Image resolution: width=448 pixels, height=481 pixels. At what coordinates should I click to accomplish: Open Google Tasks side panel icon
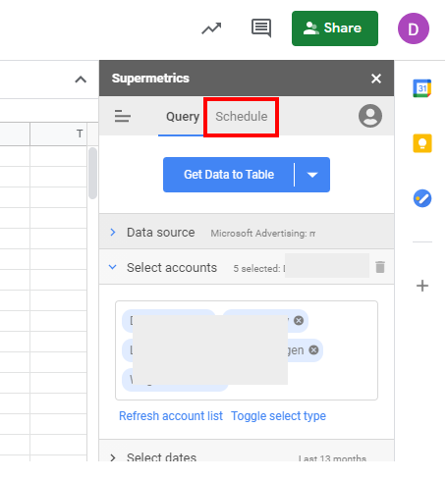click(x=422, y=198)
